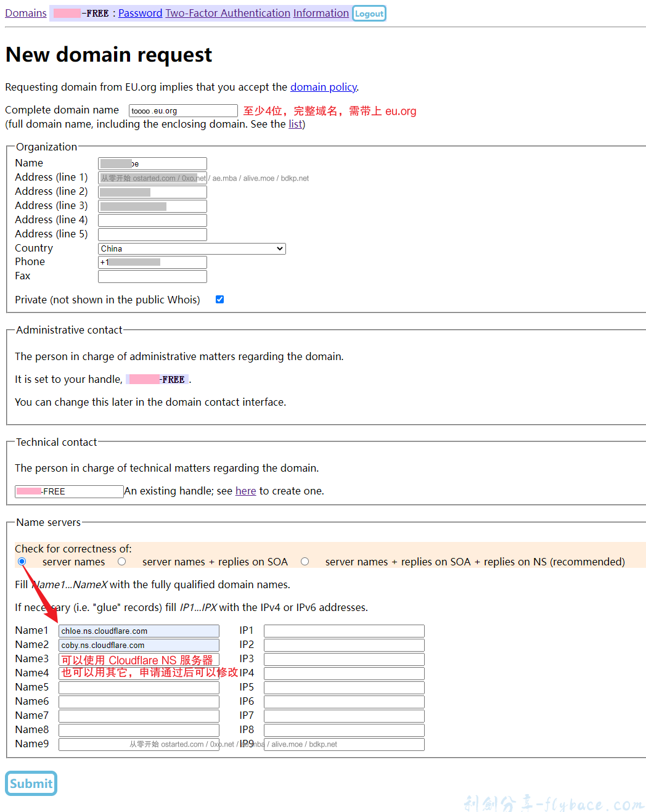Image resolution: width=646 pixels, height=812 pixels.
Task: Click the Phone number field
Action: tap(152, 261)
